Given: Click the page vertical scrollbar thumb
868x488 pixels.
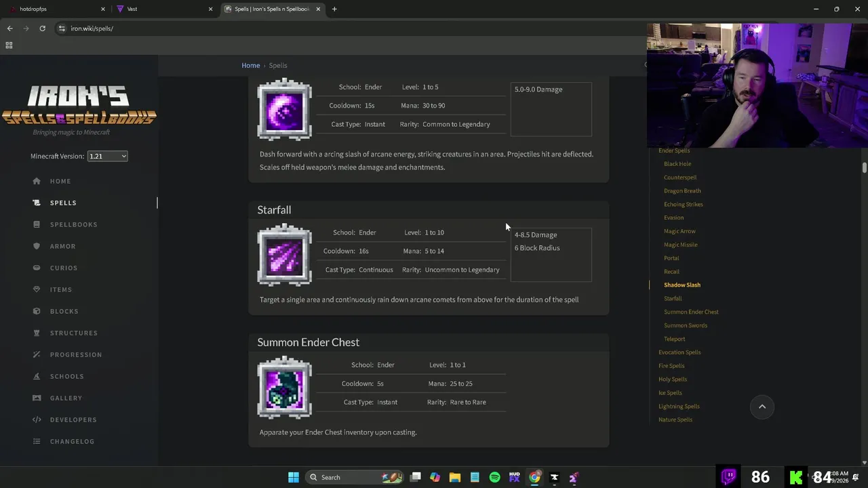Looking at the screenshot, I should tap(864, 167).
